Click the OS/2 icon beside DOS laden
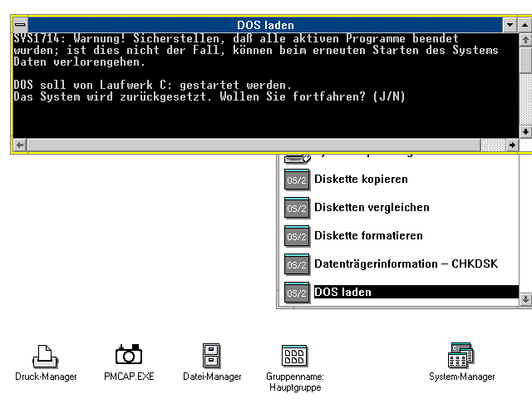532x399 pixels. pos(297,293)
